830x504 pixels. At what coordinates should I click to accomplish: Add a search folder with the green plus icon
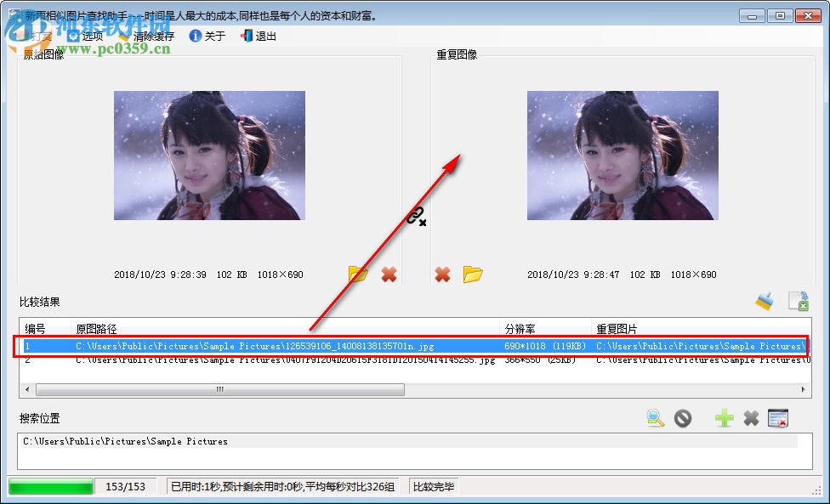point(723,418)
